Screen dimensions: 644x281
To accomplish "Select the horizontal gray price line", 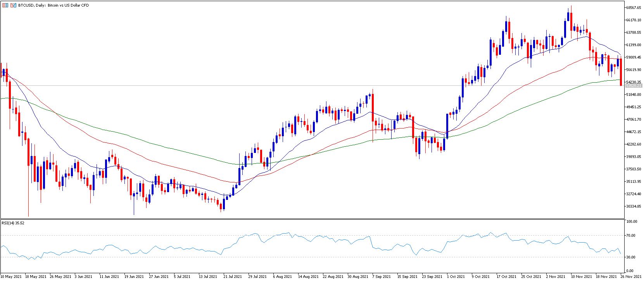I will pyautogui.click(x=310, y=85).
